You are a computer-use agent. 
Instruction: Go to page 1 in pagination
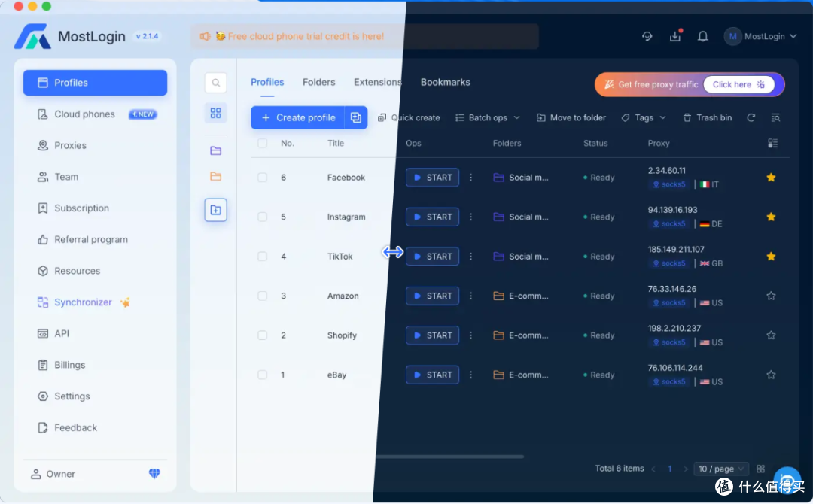point(669,469)
